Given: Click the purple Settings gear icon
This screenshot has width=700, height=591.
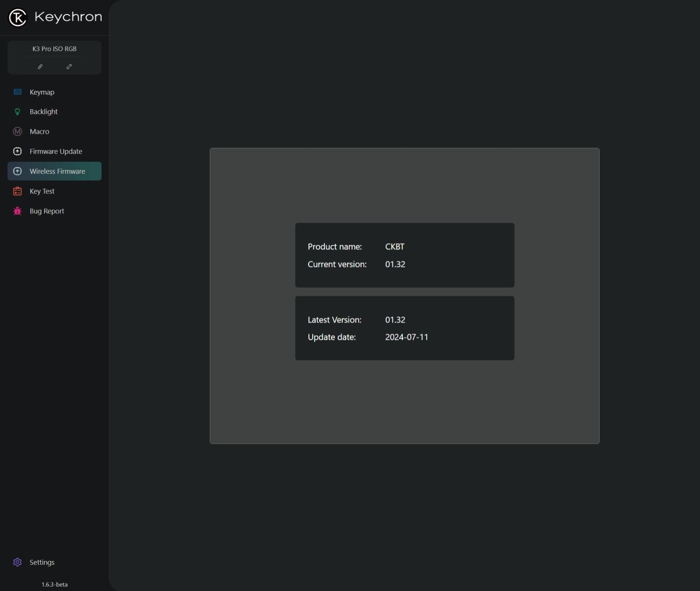Looking at the screenshot, I should pyautogui.click(x=17, y=562).
